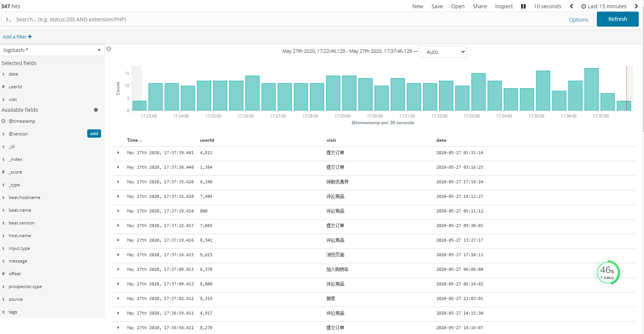Click the date column header
Image resolution: width=644 pixels, height=334 pixels.
(x=441, y=140)
